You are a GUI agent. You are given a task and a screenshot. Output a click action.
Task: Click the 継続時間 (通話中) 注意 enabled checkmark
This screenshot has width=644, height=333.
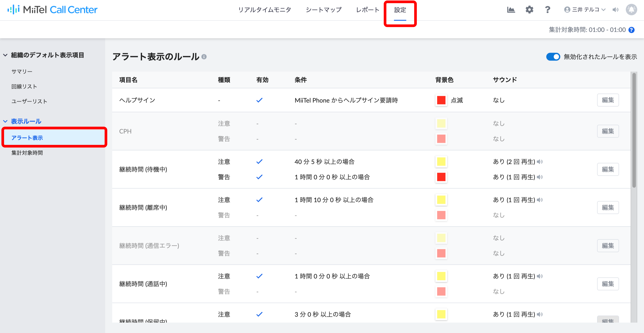259,276
